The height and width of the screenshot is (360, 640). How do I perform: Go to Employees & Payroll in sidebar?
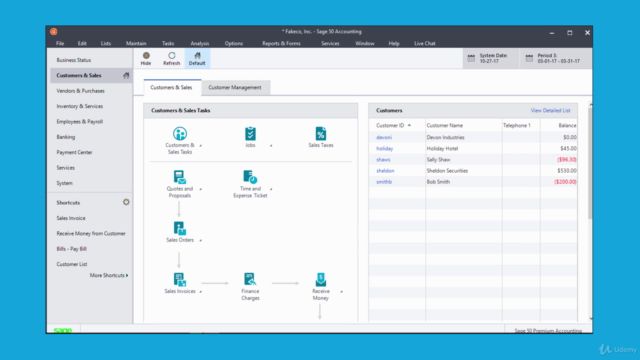80,122
